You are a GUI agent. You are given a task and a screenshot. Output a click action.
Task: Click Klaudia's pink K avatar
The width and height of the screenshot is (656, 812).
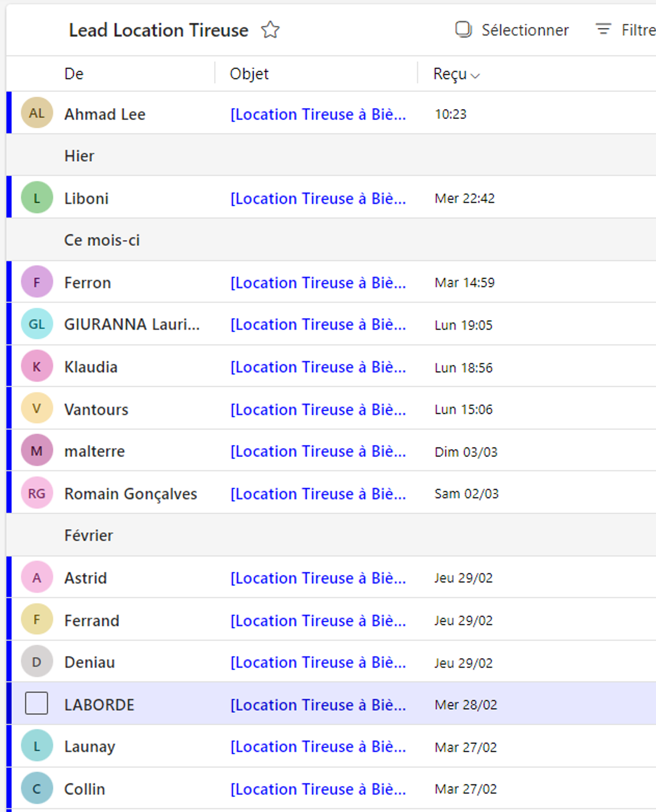(x=37, y=366)
